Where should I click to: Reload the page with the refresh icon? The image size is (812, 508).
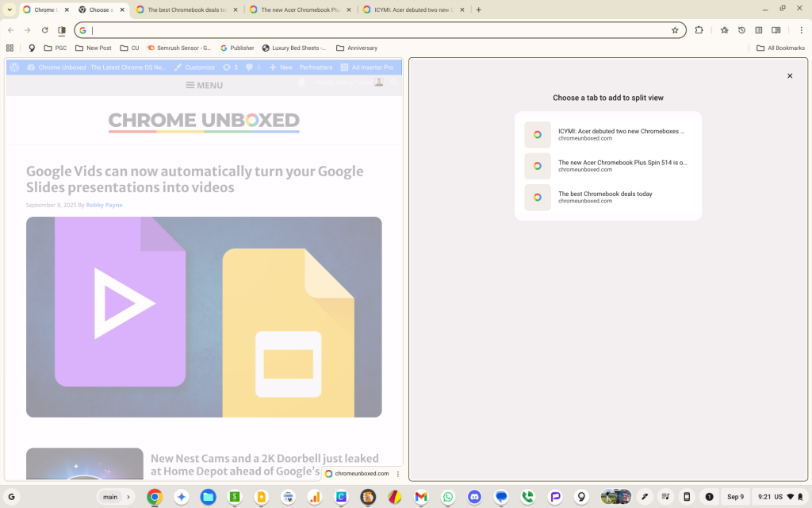pos(44,30)
